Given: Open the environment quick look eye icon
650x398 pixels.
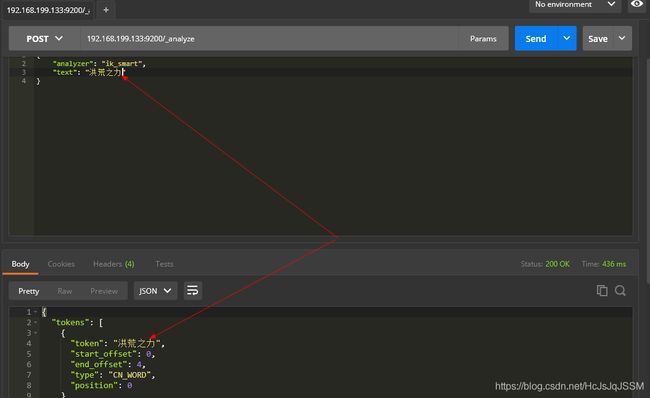Looking at the screenshot, I should coord(637,4).
